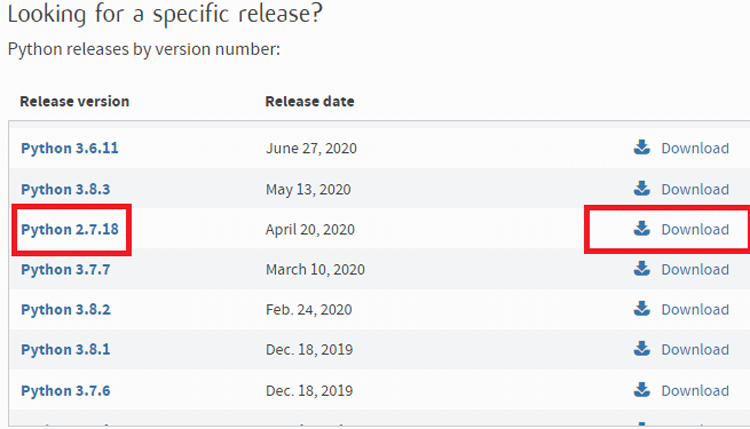Click download icon for Python 3.8.3
This screenshot has height=429, width=750.
pyautogui.click(x=642, y=188)
